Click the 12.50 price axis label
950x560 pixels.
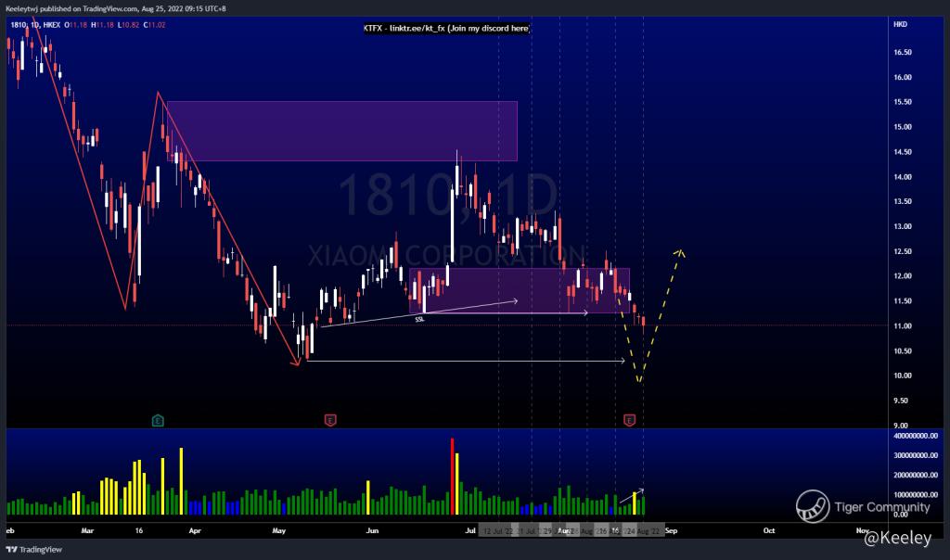903,251
